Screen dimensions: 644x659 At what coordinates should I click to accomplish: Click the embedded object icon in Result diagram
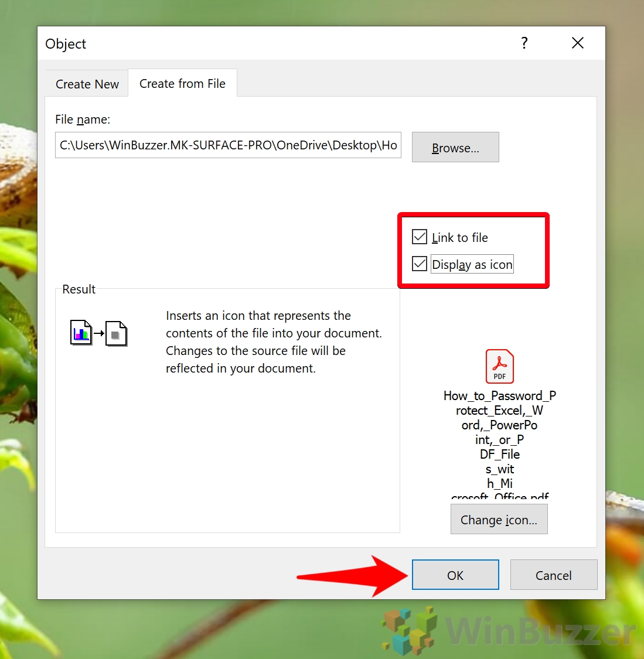click(x=115, y=333)
